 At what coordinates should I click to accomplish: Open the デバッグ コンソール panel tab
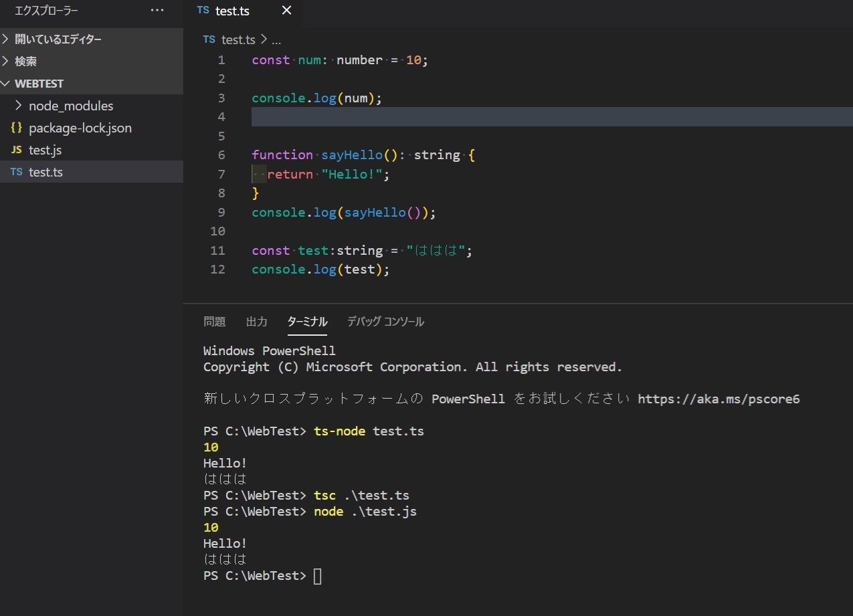(385, 322)
